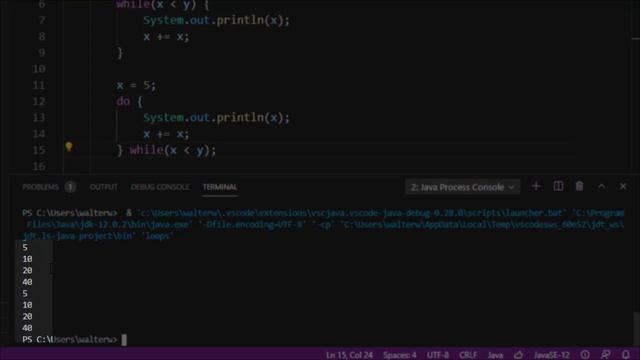Close the terminal panel with the X
The height and width of the screenshot is (360, 640).
(x=623, y=187)
